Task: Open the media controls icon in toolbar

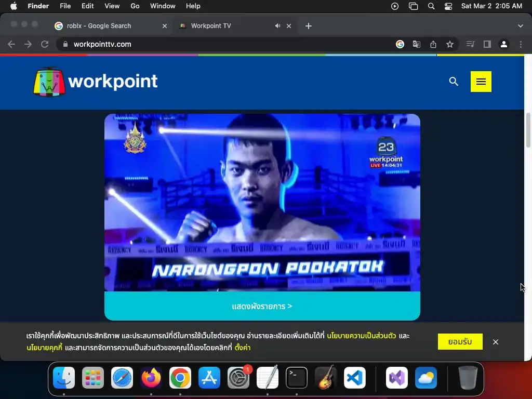Action: click(x=470, y=44)
